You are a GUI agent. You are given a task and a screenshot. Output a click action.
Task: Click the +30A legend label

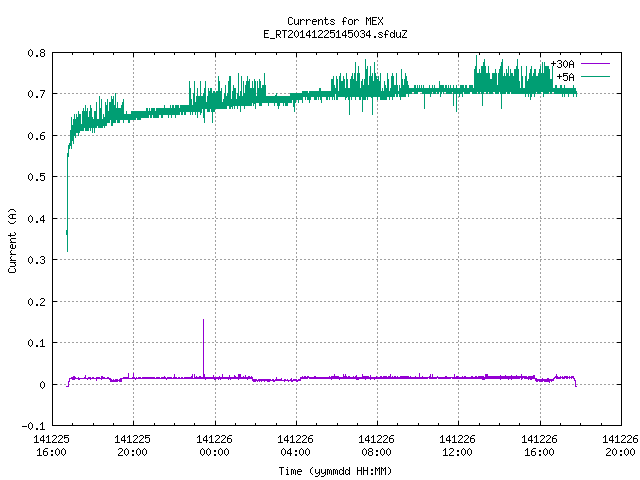click(562, 64)
